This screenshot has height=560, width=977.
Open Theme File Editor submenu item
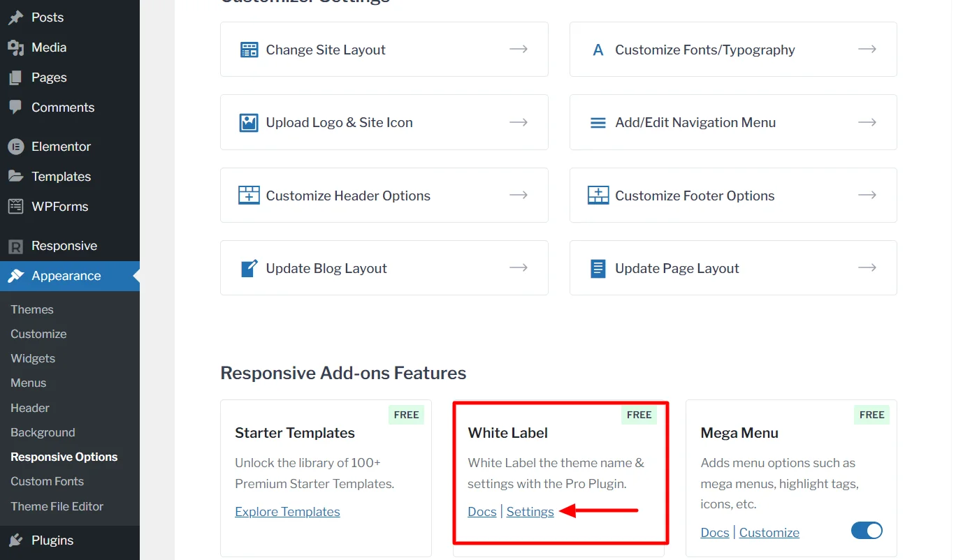(x=57, y=506)
